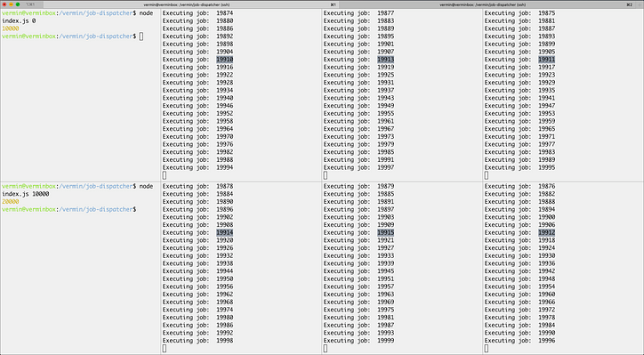Click the 'index.js 10000' command text
Screen dimensions: 644x355
point(26,194)
